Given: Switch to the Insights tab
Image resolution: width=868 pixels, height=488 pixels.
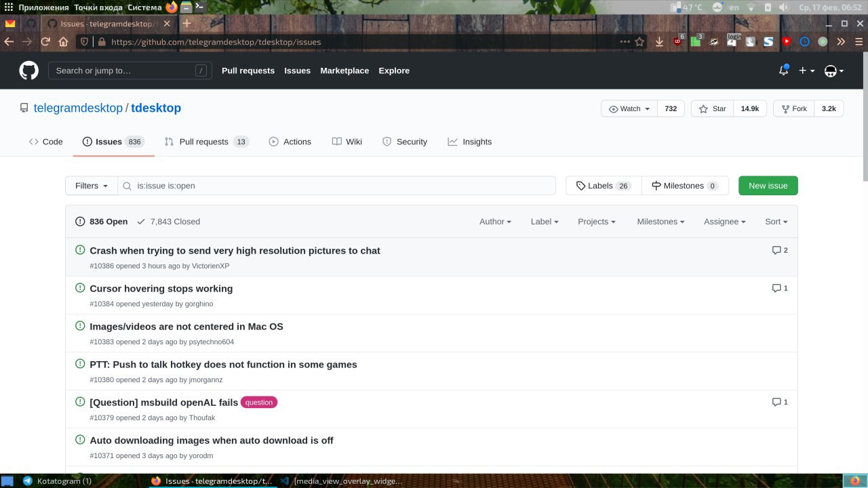Looking at the screenshot, I should point(469,142).
